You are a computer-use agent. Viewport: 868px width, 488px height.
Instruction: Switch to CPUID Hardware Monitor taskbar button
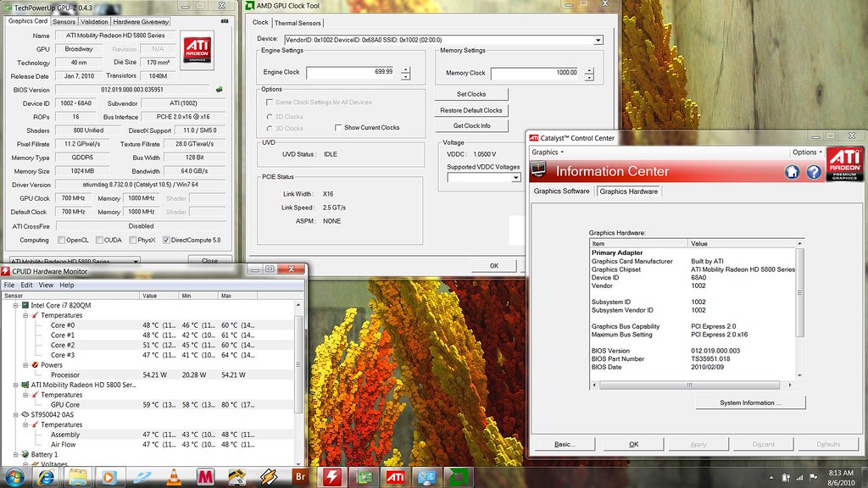[x=332, y=477]
